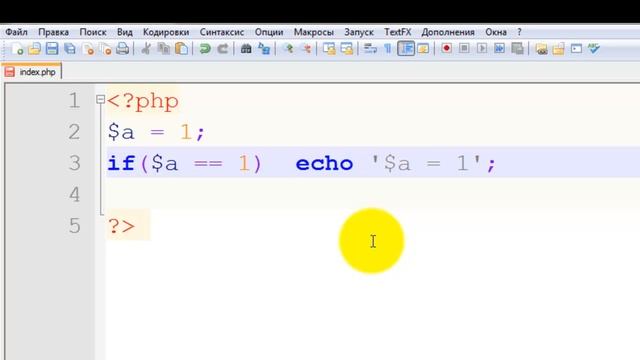Open the Replace dialog icon
This screenshot has height=360, width=640.
(264, 49)
